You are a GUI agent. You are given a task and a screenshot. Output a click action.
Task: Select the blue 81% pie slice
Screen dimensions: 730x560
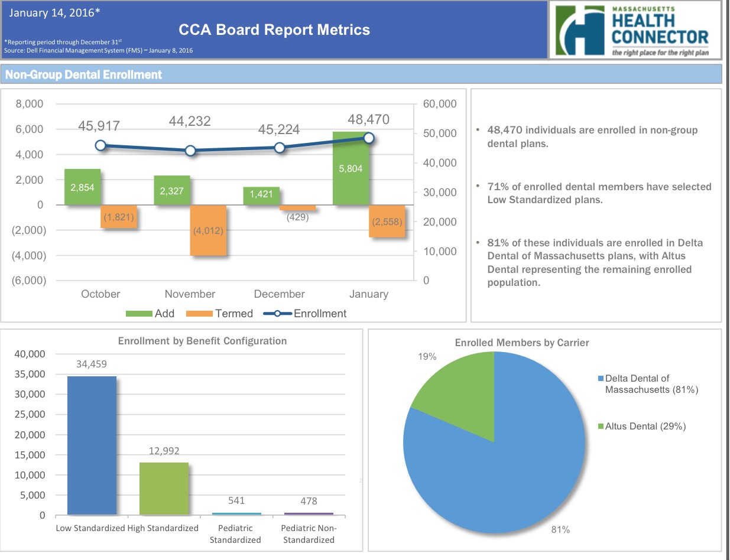coord(502,473)
